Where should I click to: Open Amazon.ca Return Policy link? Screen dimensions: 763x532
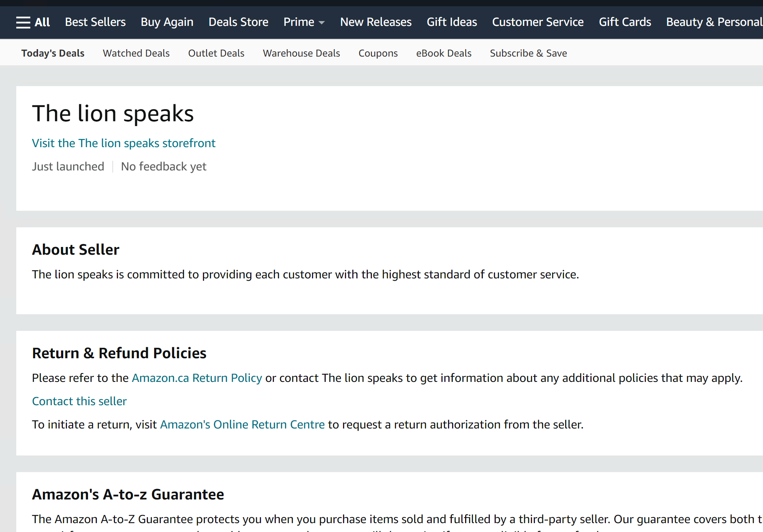coord(197,378)
